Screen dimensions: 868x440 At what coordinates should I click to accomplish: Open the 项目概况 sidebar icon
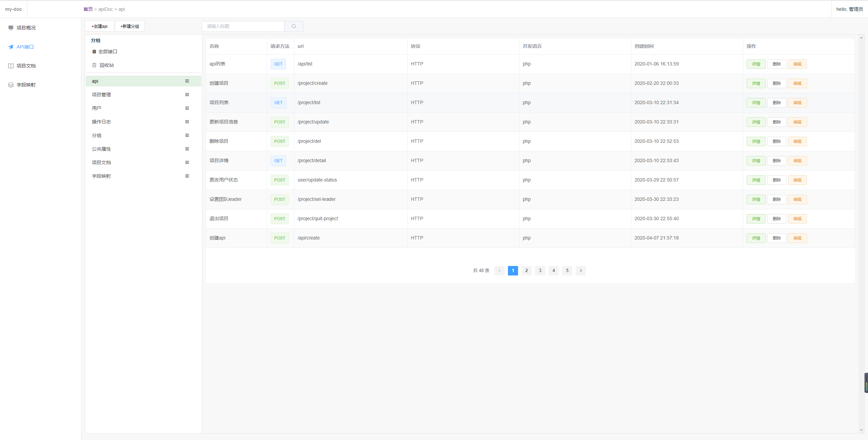tap(11, 27)
